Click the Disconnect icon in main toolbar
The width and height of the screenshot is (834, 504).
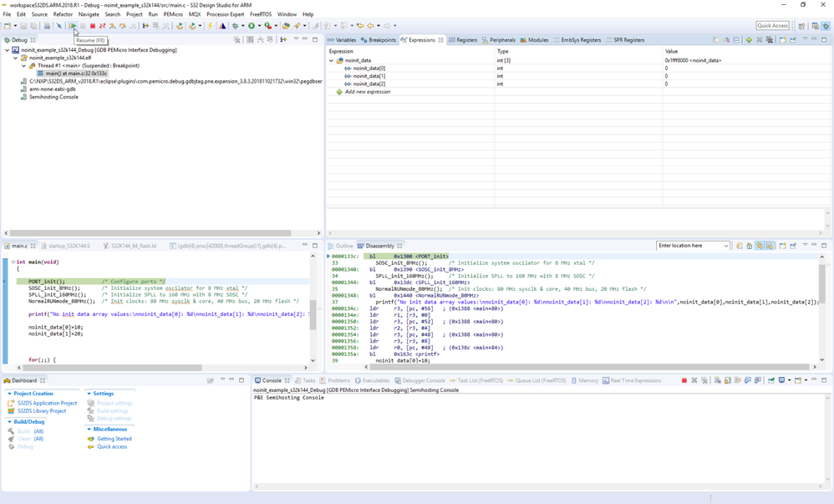[103, 26]
